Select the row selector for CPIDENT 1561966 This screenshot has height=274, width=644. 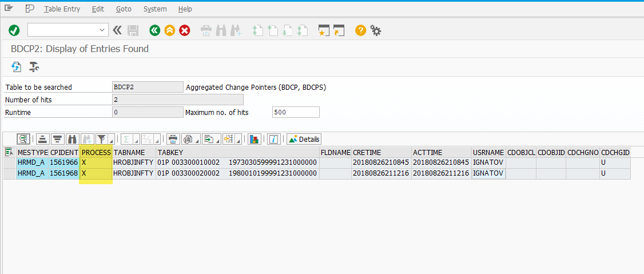(x=9, y=162)
